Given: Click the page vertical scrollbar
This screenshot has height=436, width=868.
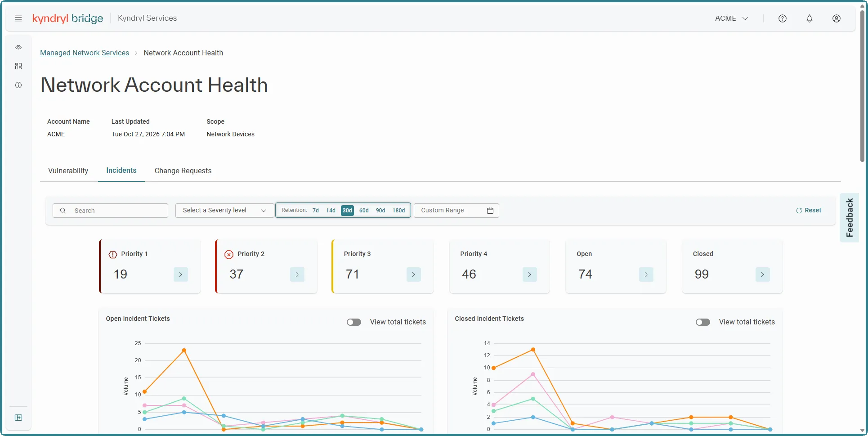Looking at the screenshot, I should pos(862,85).
